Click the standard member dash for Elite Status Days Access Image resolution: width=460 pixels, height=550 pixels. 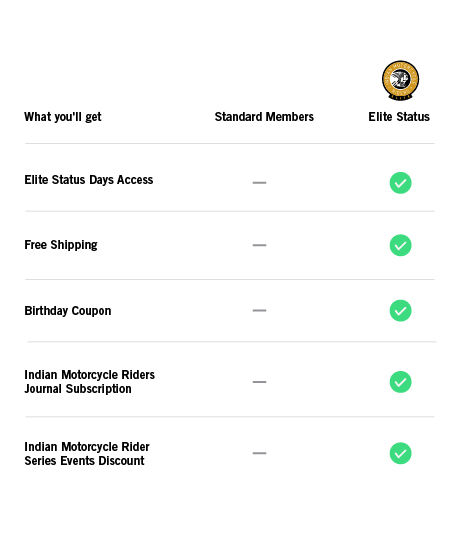pyautogui.click(x=259, y=182)
